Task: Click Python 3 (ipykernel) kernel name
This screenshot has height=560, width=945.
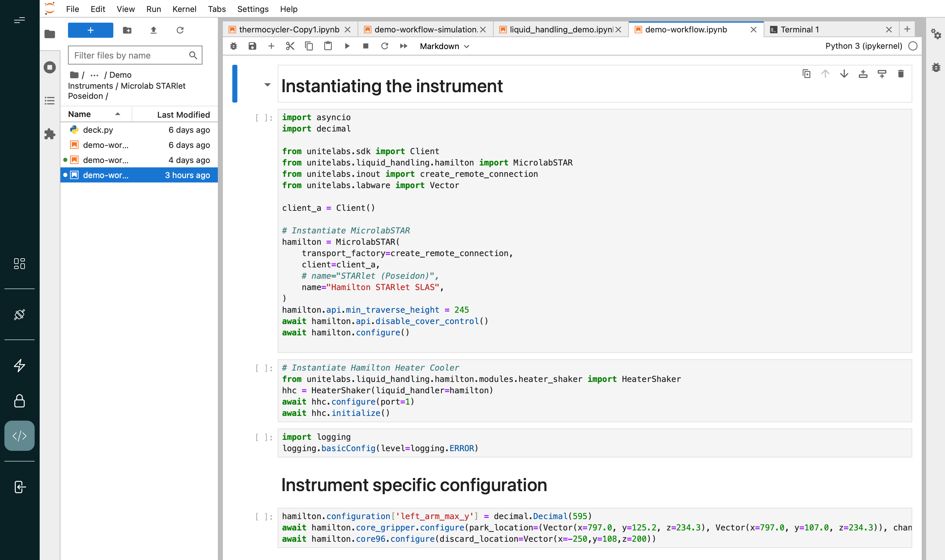Action: pos(863,46)
